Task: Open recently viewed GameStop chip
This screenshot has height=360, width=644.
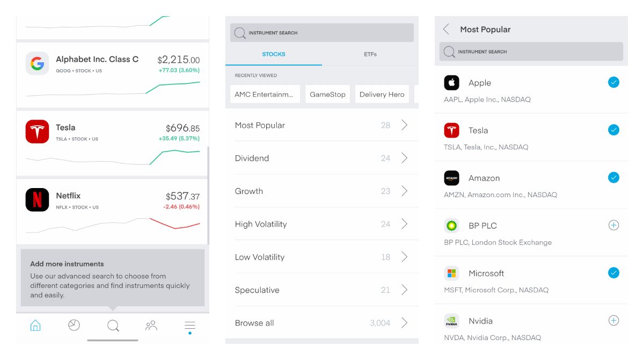Action: coord(327,94)
